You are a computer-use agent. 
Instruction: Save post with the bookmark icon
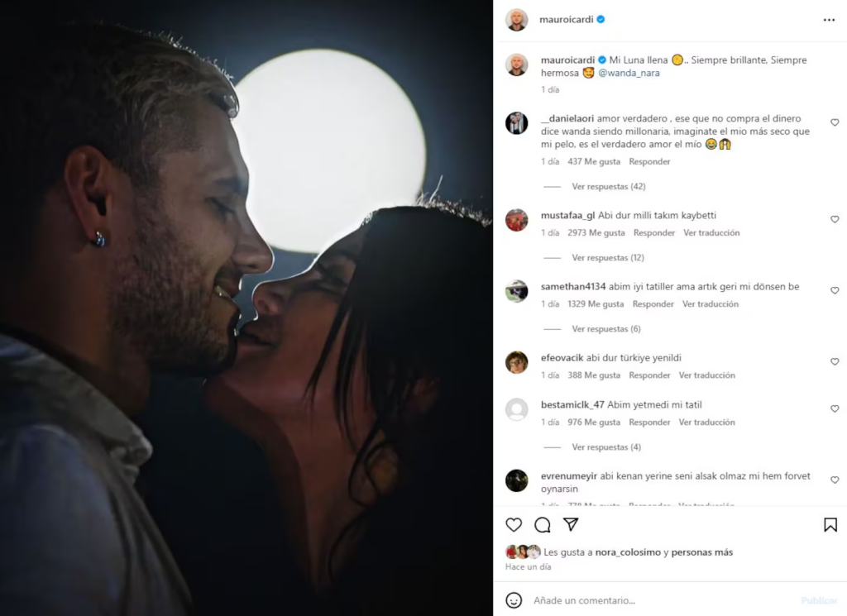[x=830, y=525]
